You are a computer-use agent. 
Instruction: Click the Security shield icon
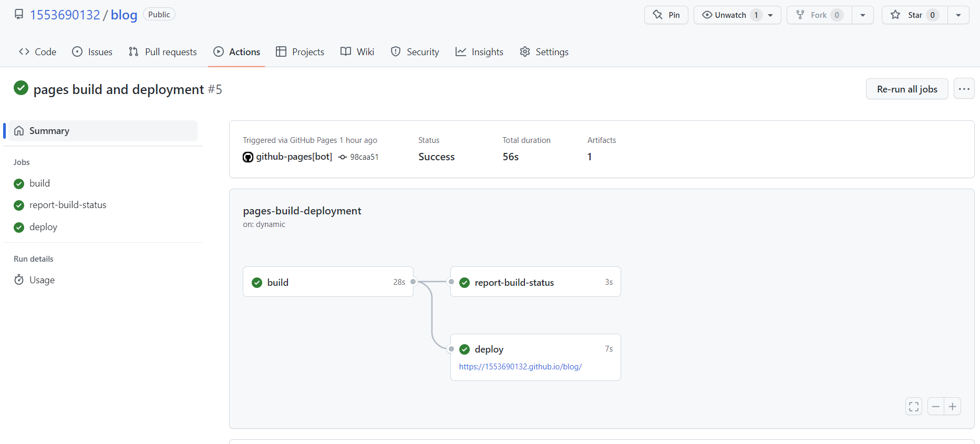[396, 51]
